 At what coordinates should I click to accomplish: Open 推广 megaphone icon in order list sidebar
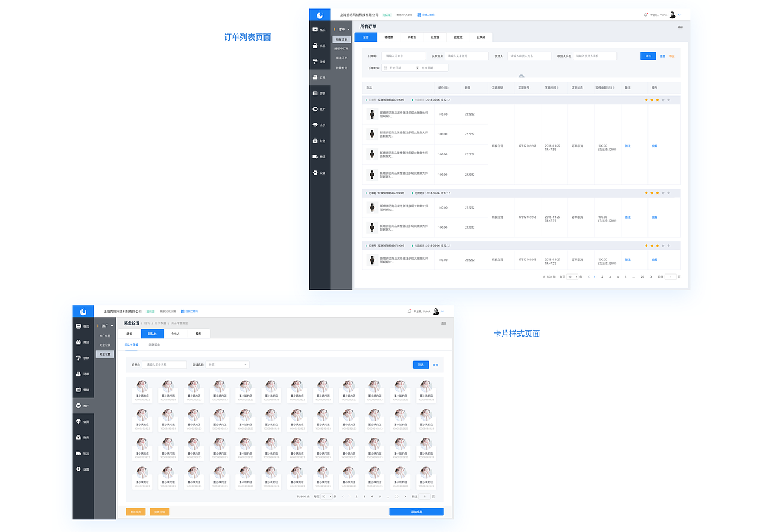coord(315,109)
